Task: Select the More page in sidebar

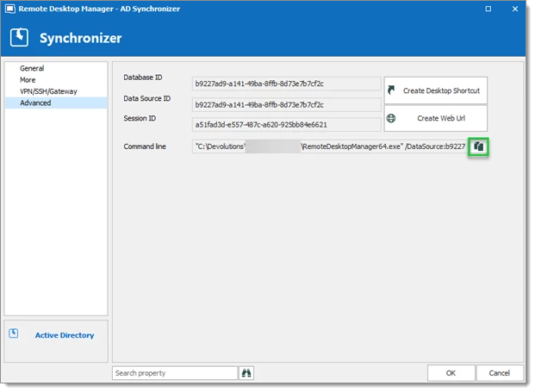Action: pos(28,80)
